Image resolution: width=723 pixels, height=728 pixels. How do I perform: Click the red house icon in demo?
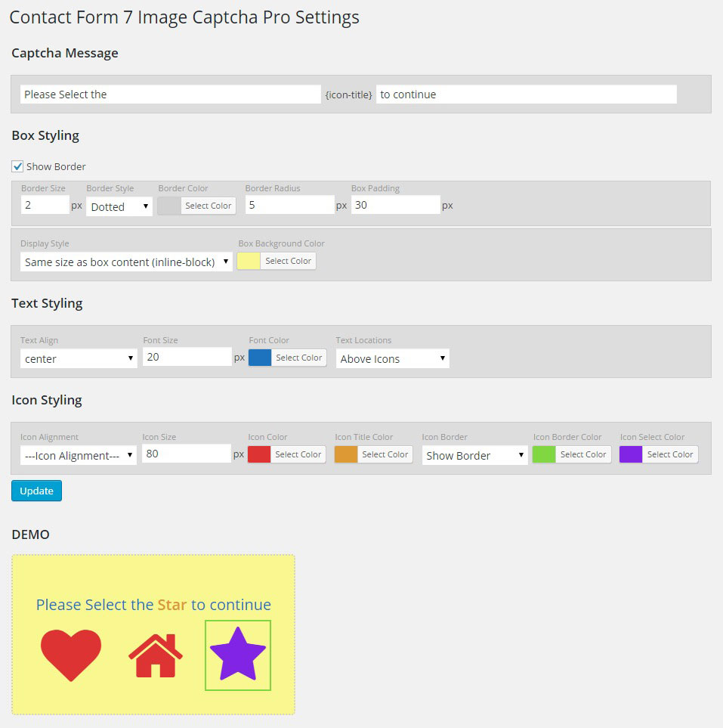[155, 655]
